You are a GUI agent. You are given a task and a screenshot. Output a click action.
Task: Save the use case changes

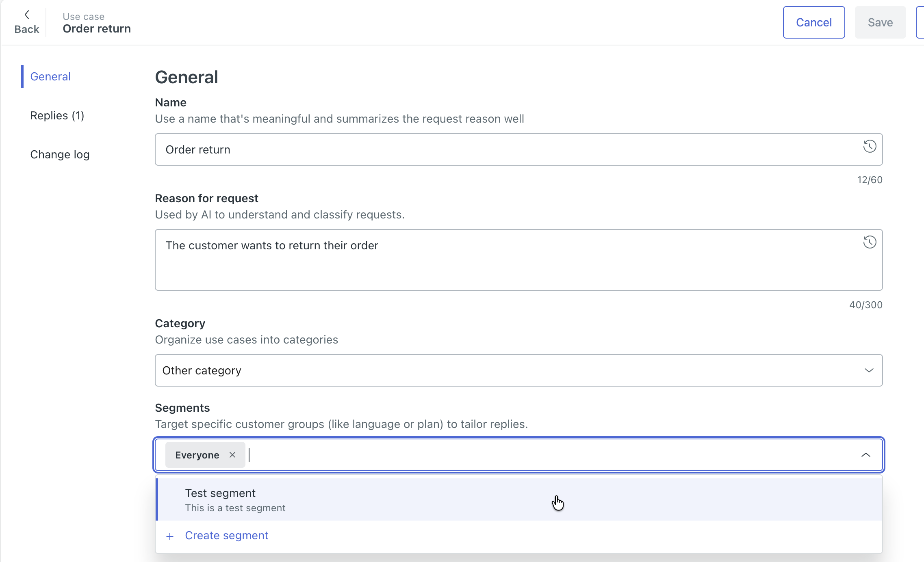[x=880, y=22]
